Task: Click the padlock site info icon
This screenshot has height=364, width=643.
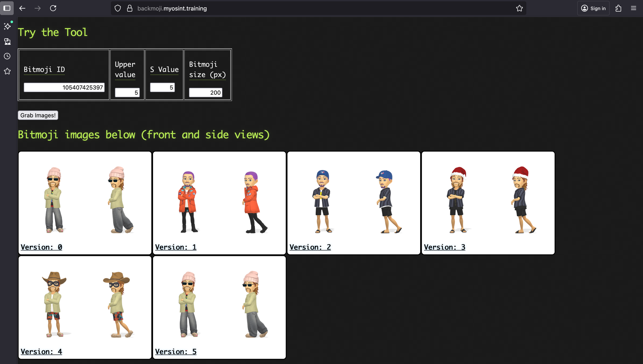Action: click(x=130, y=8)
